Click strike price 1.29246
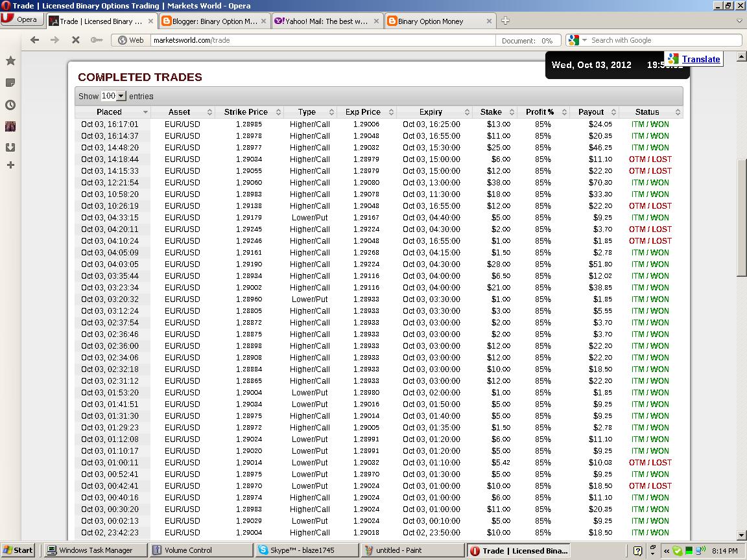Viewport: 747px width, 560px height. [249, 241]
